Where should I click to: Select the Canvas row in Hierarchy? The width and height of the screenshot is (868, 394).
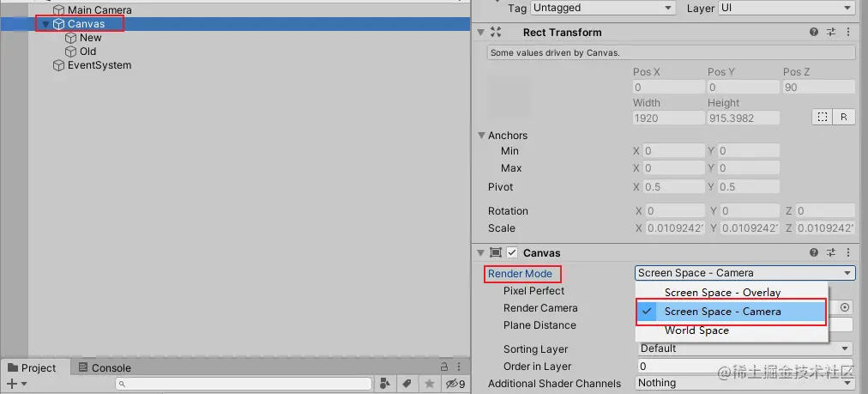235,24
